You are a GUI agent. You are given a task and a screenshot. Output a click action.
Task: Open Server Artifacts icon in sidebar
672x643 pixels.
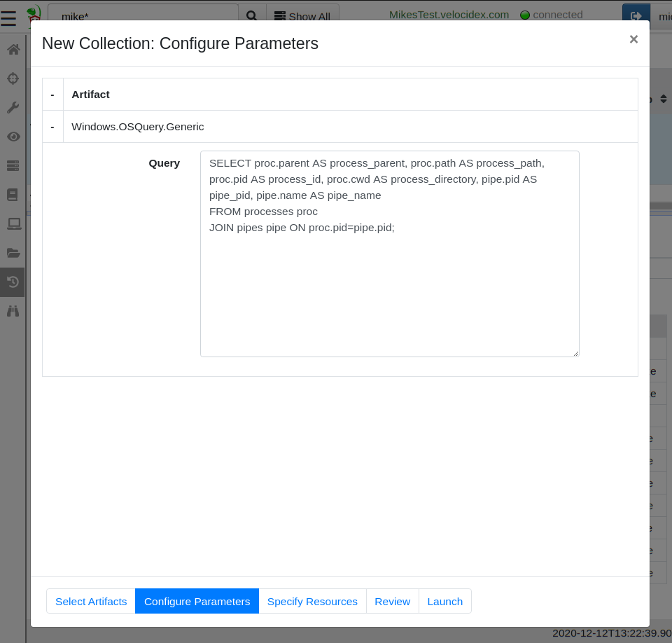click(x=13, y=165)
